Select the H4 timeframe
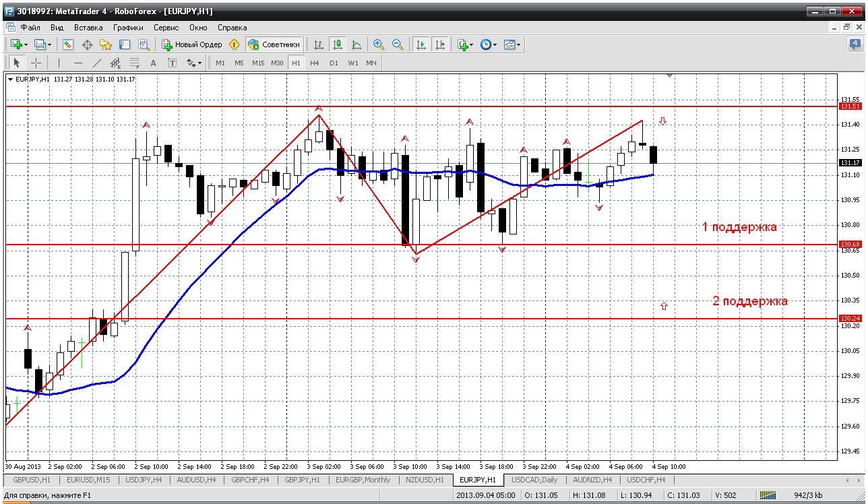Screen dimensions: 868x504 (315, 63)
